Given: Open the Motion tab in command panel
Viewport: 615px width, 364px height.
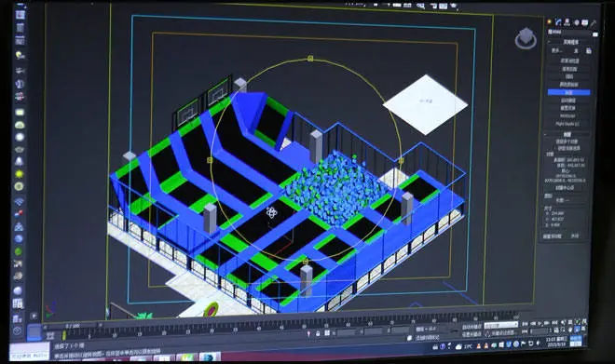Looking at the screenshot, I should click(576, 22).
